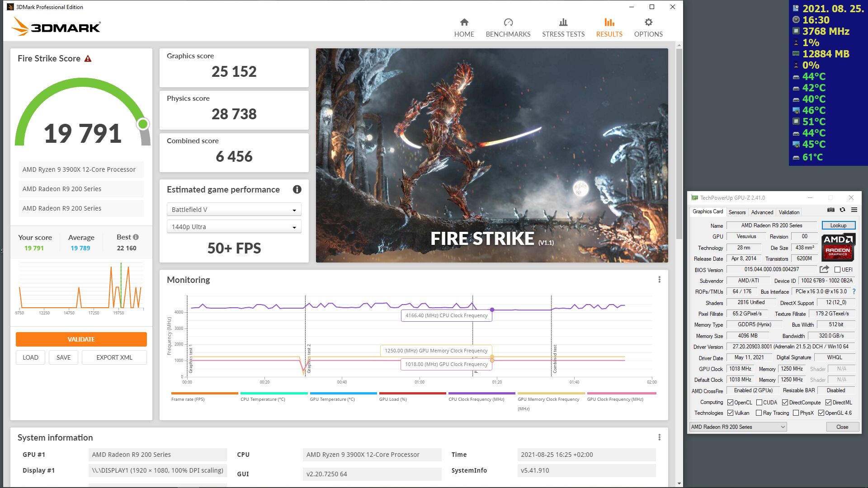This screenshot has width=868, height=488.
Task: Switch to the GPU-Z Advanced tab
Action: coord(762,212)
